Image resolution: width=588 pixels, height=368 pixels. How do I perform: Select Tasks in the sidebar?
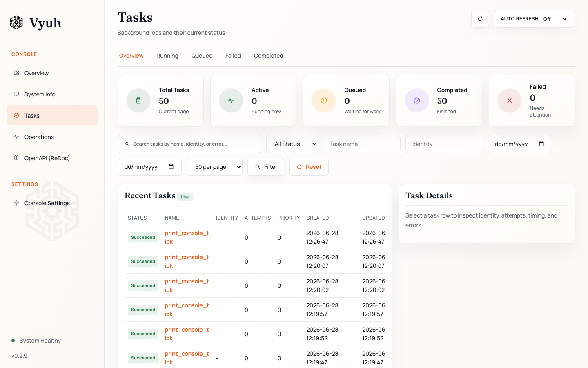click(52, 116)
